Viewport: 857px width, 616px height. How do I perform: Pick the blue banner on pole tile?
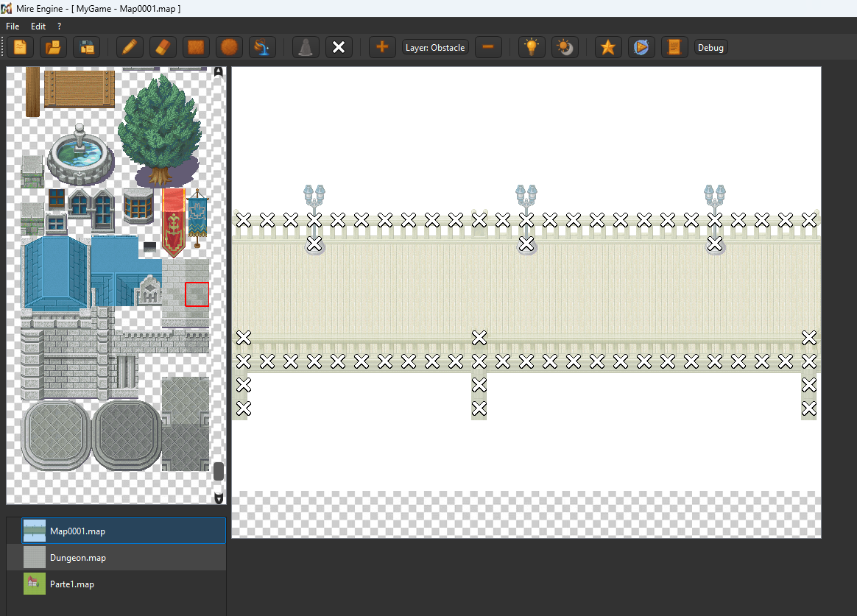(197, 219)
